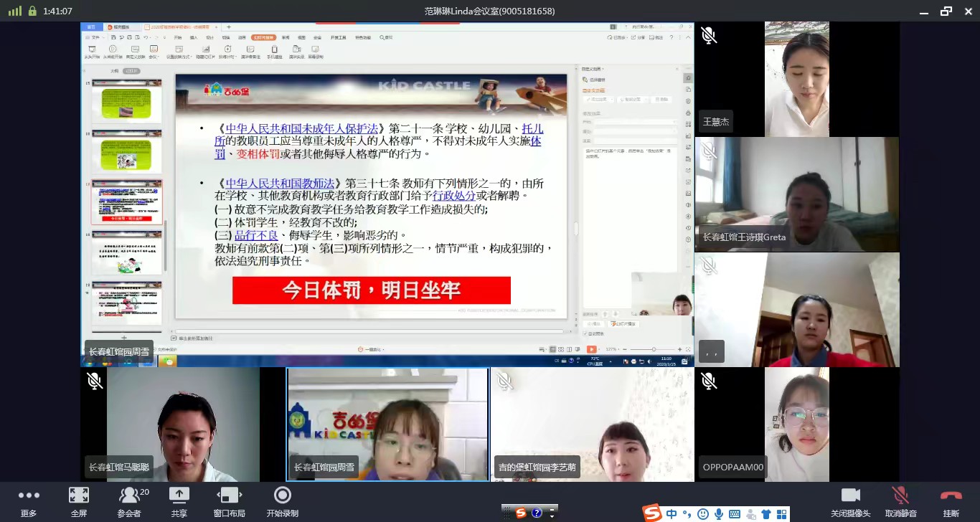
Task: Select the 开始 ribbon tab in WPS
Action: [177, 37]
